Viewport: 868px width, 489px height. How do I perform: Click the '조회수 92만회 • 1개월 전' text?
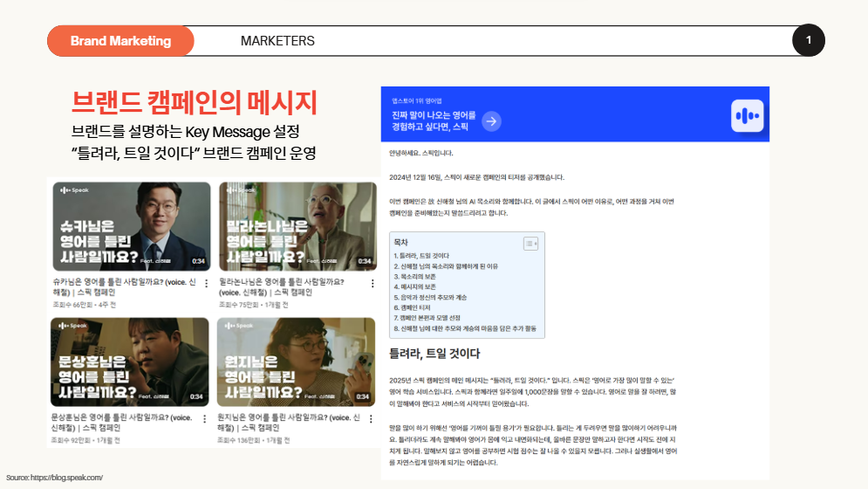point(85,440)
